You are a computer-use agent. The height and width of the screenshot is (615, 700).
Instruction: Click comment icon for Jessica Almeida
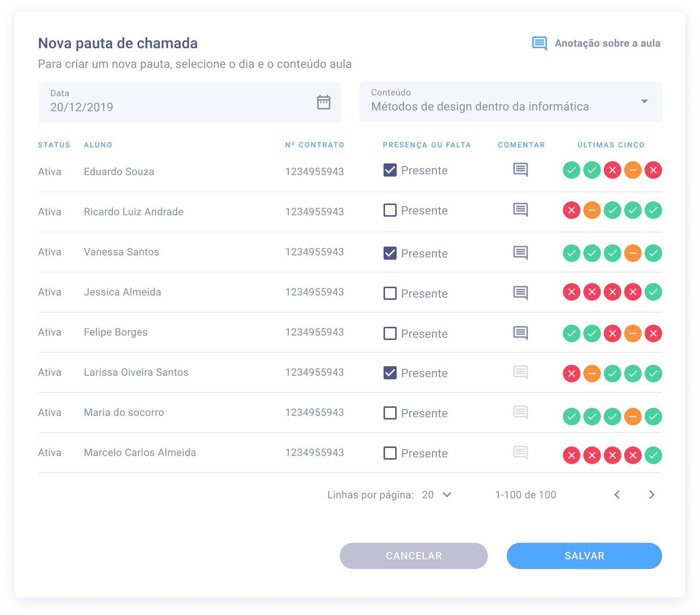coord(520,293)
